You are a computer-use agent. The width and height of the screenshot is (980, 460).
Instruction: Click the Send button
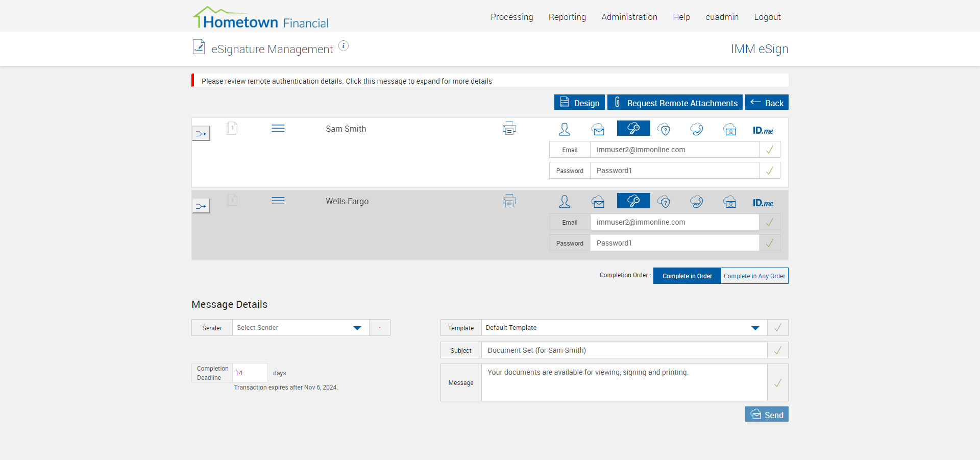tap(767, 415)
